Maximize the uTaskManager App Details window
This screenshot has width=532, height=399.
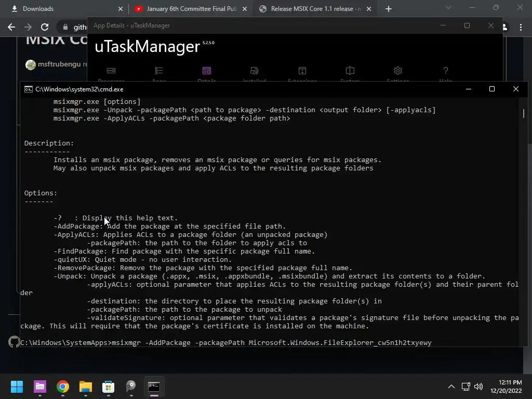click(467, 25)
